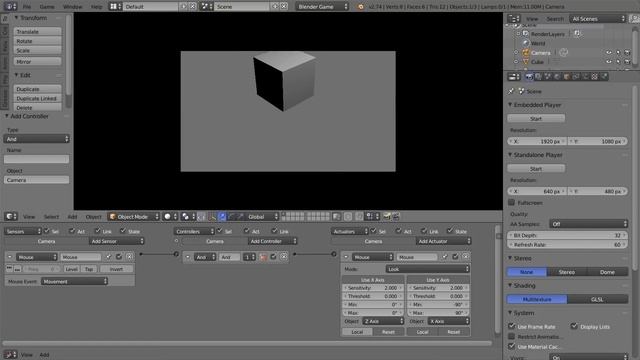The width and height of the screenshot is (640, 360).
Task: Open the actuator Mode Look dropdown
Action: pos(428,269)
